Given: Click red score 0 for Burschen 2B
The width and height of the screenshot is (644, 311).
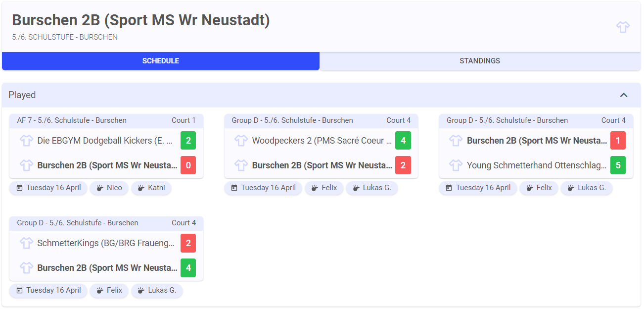Looking at the screenshot, I should [188, 165].
